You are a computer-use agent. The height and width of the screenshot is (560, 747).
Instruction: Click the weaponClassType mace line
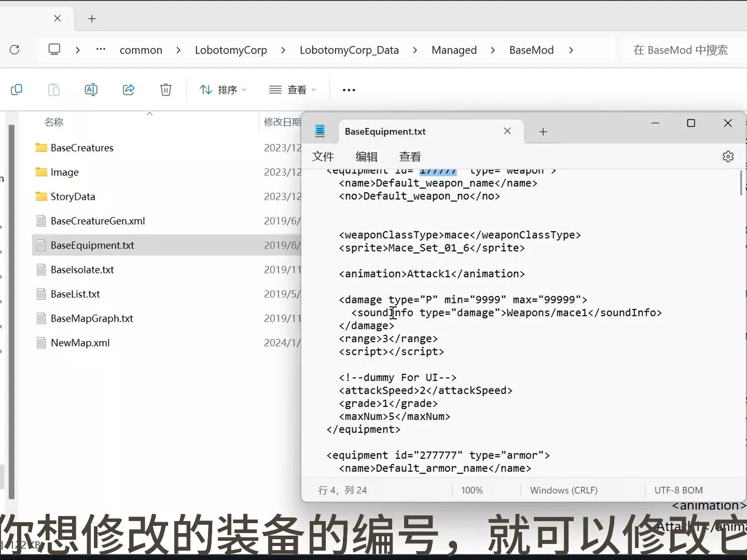point(460,235)
